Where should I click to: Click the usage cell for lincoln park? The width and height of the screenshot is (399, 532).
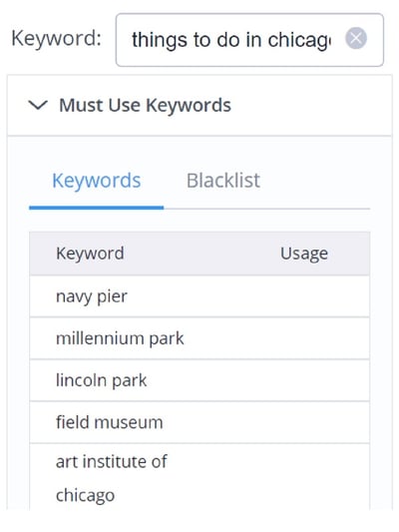click(x=304, y=380)
